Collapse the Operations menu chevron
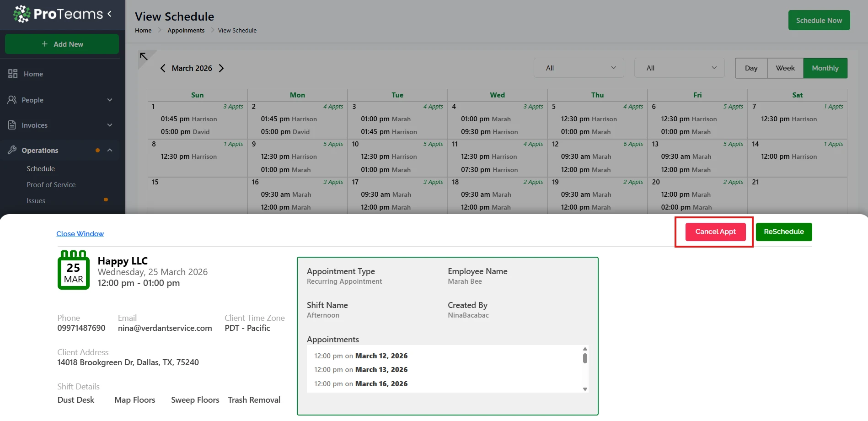 tap(110, 150)
